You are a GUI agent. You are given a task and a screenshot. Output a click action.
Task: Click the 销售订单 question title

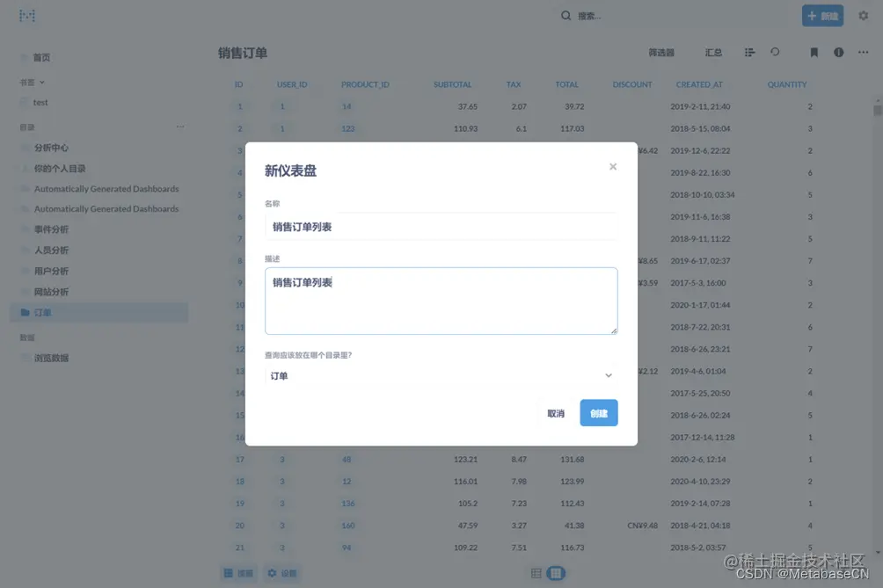click(x=243, y=53)
